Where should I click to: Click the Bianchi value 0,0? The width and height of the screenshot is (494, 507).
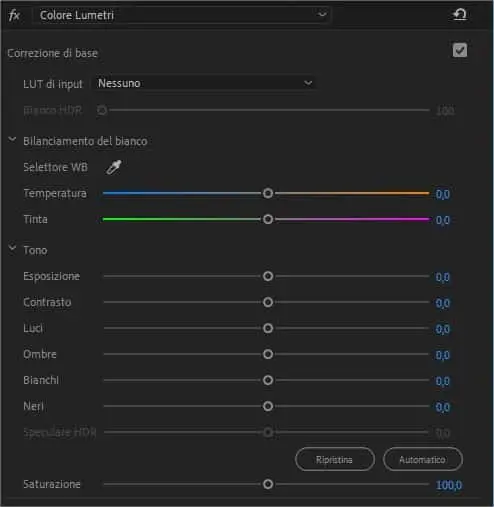443,381
